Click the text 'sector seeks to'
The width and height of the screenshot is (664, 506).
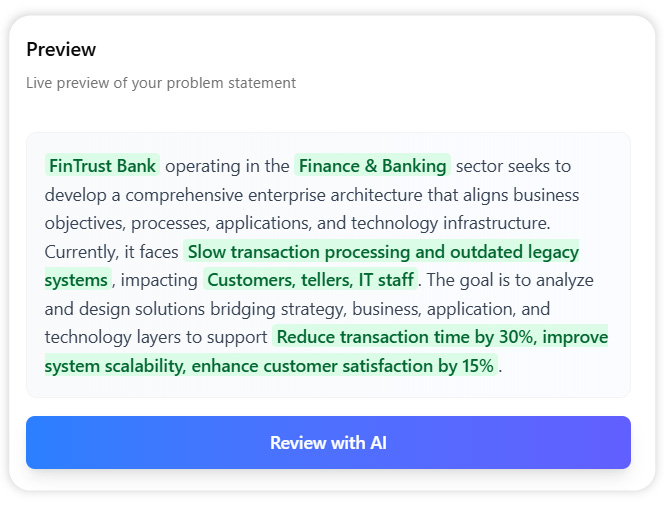(513, 165)
